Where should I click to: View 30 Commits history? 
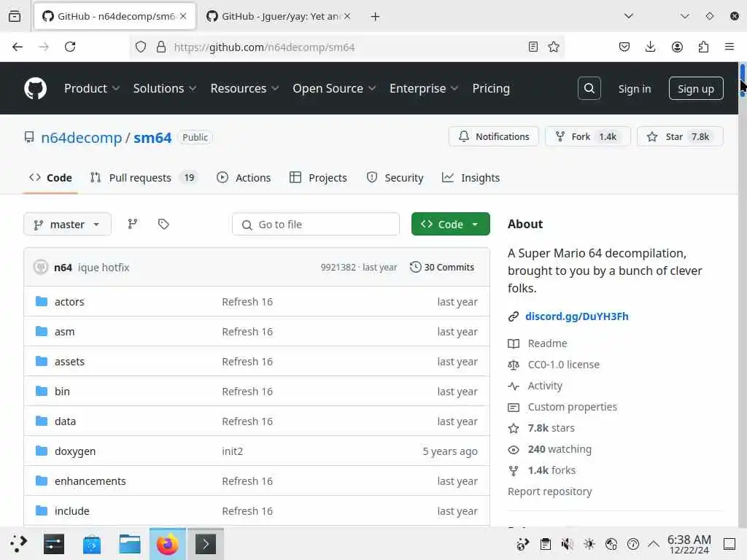(x=441, y=267)
